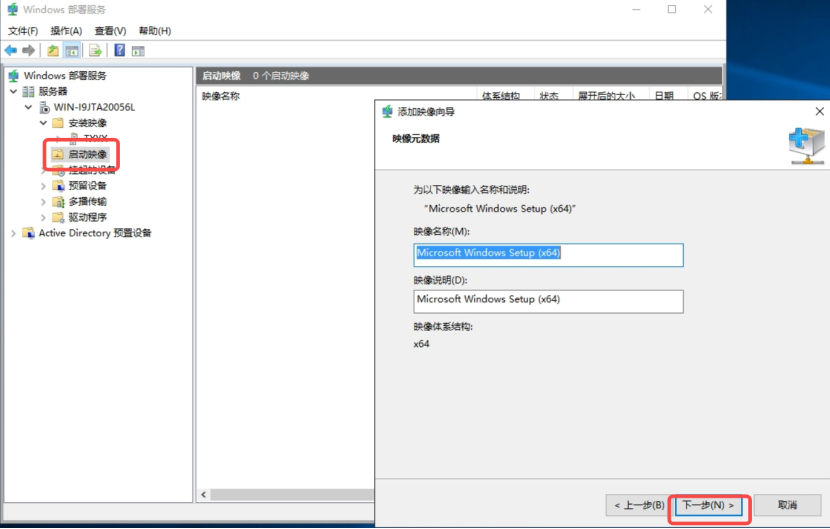Image resolution: width=830 pixels, height=529 pixels.
Task: Select the 安装映像 tree item label
Action: [x=87, y=123]
